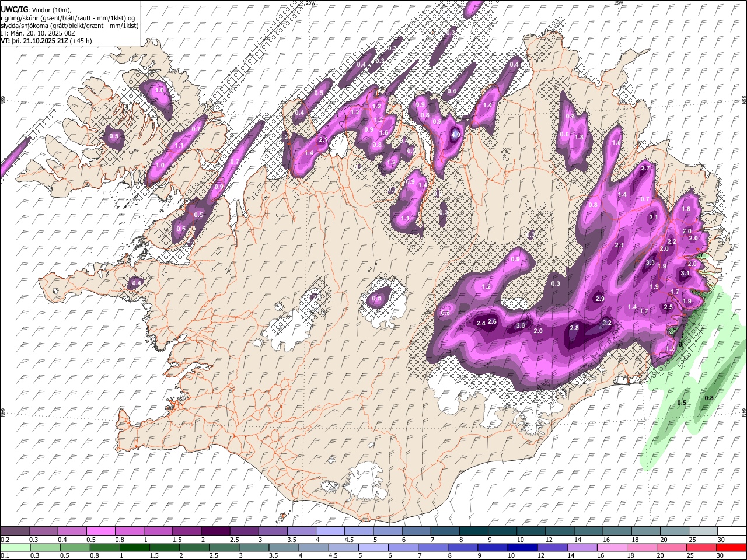Image resolution: width=747 pixels, height=560 pixels.
Task: Click the 2.4 snowfall value on the map
Action: pyautogui.click(x=481, y=323)
